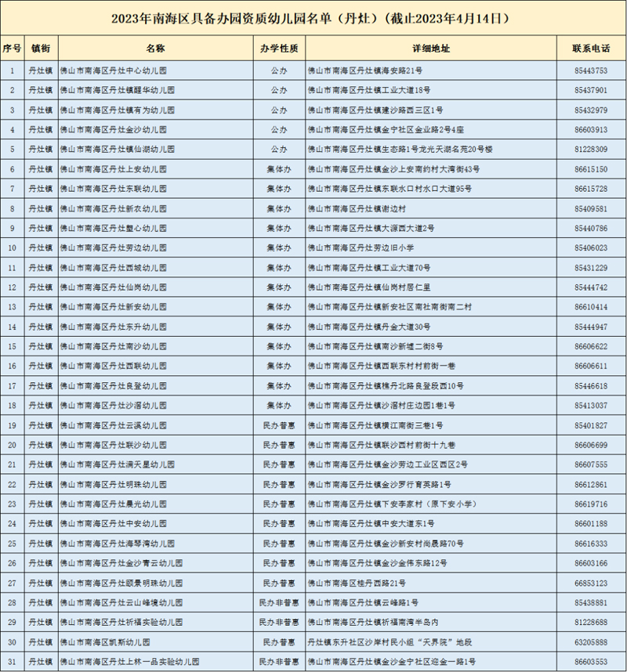The height and width of the screenshot is (672, 627).
Task: Click 民办普惠 cell in row 19
Action: tap(279, 425)
